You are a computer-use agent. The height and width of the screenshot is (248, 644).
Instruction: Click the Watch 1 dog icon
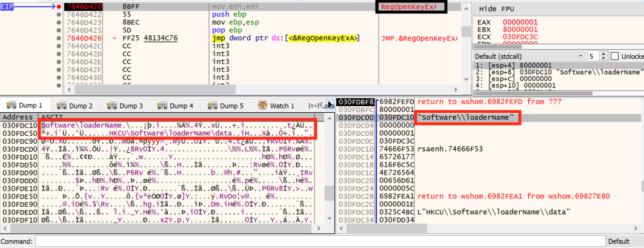262,106
